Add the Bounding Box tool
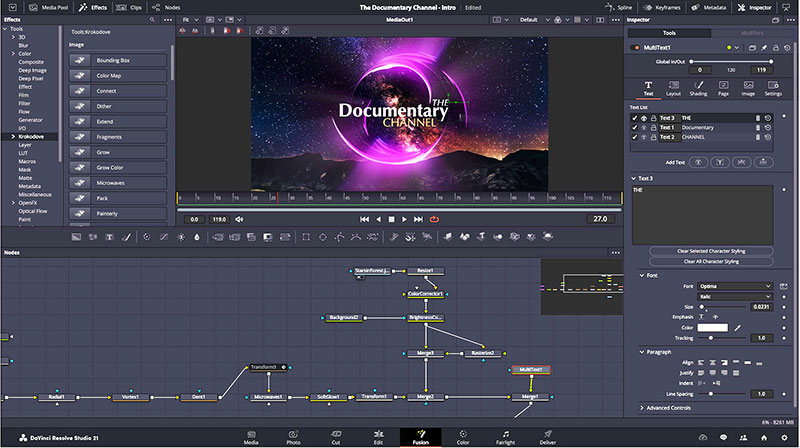Viewport: 800px width, 448px height. [x=118, y=60]
